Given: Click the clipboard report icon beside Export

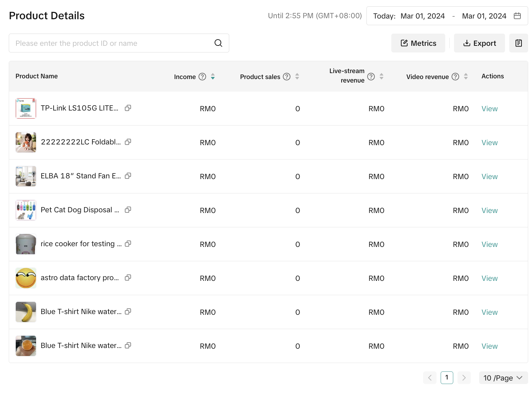Looking at the screenshot, I should (x=518, y=43).
